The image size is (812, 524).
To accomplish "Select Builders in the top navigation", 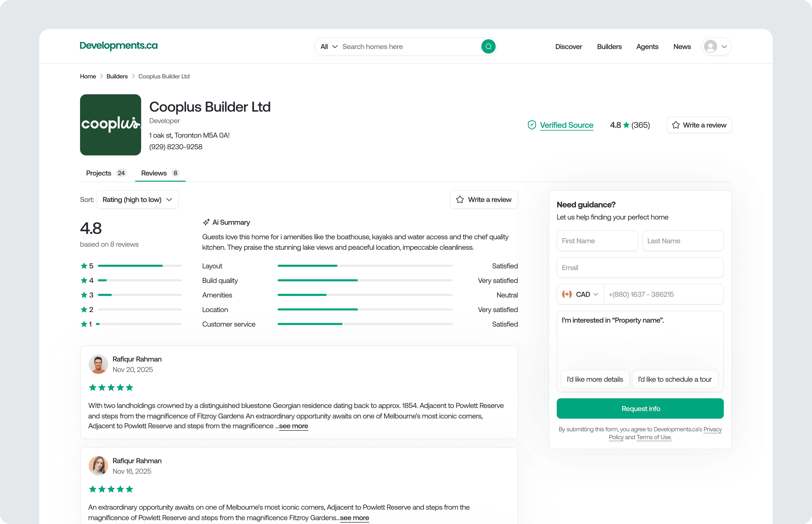I will tap(609, 46).
